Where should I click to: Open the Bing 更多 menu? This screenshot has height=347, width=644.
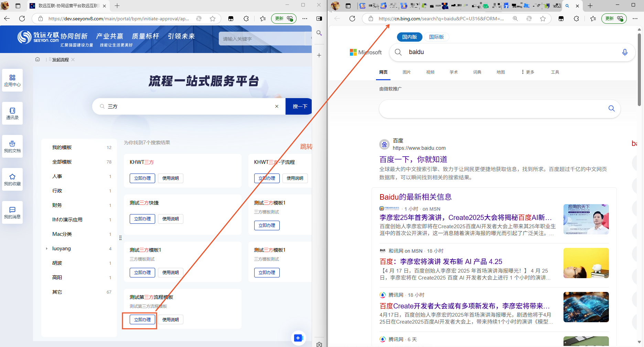[x=528, y=72]
